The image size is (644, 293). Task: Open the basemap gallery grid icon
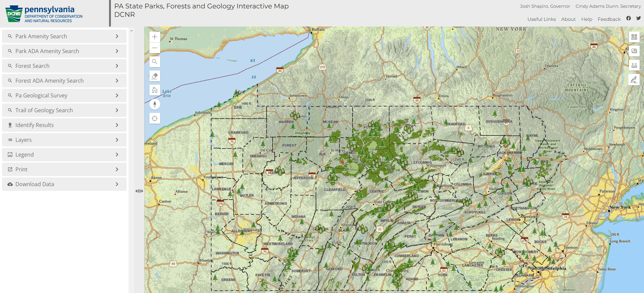(634, 37)
